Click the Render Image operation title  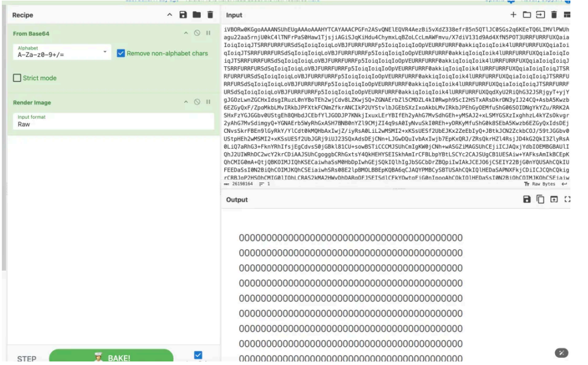coord(32,102)
